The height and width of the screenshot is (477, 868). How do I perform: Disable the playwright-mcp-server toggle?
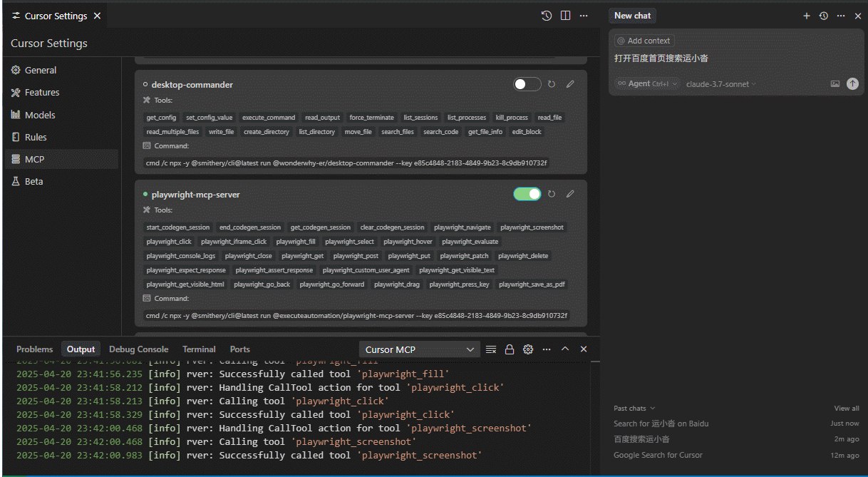click(x=527, y=194)
